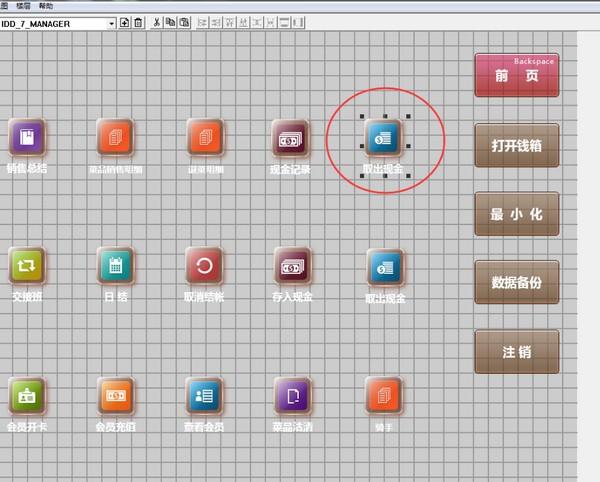Image resolution: width=600 pixels, height=482 pixels.
Task: Click the 注销 logout button
Action: pyautogui.click(x=516, y=353)
